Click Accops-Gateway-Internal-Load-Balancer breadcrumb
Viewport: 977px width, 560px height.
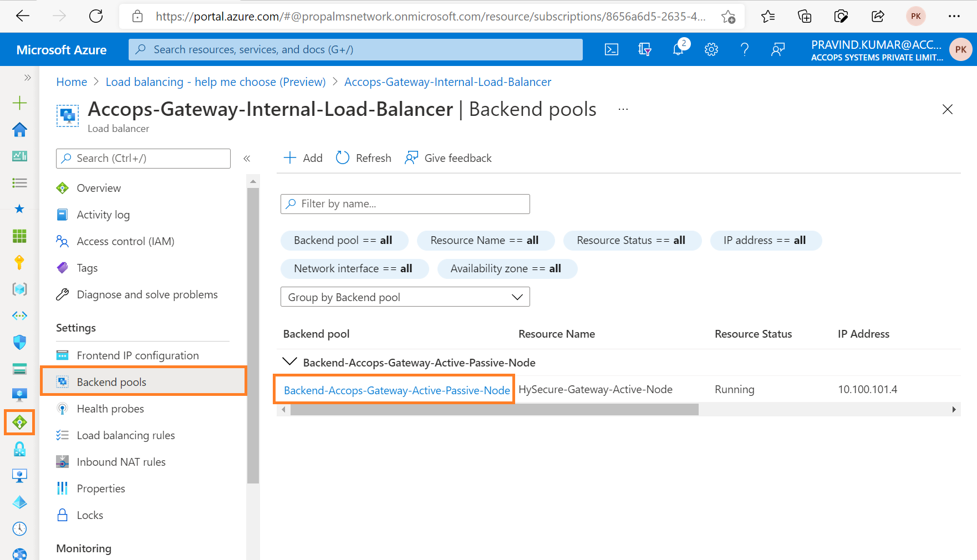tap(447, 82)
